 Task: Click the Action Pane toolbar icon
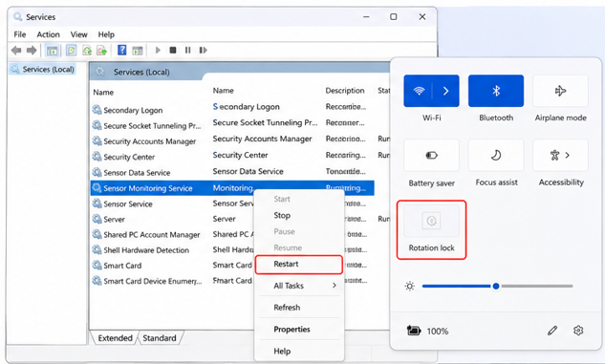[x=138, y=50]
